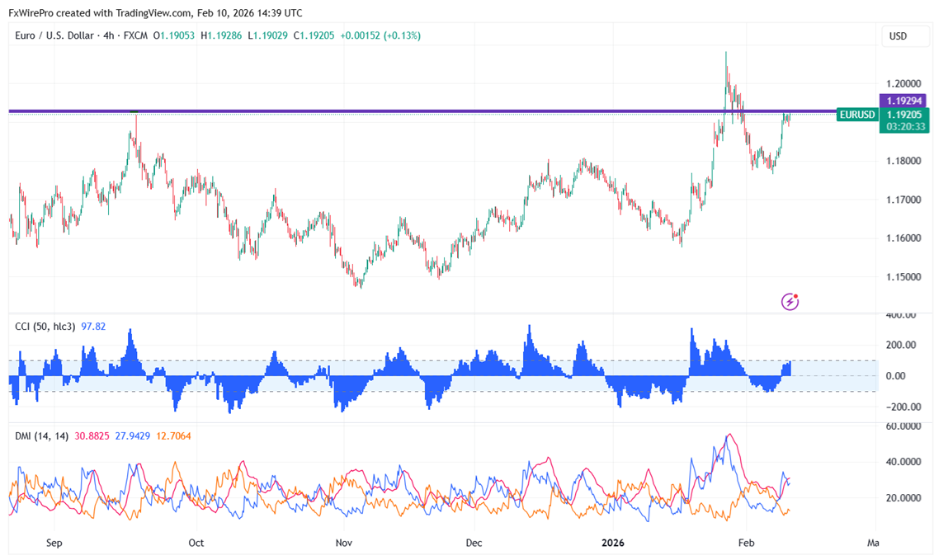Click the DMI value 30.8825

pyautogui.click(x=92, y=436)
